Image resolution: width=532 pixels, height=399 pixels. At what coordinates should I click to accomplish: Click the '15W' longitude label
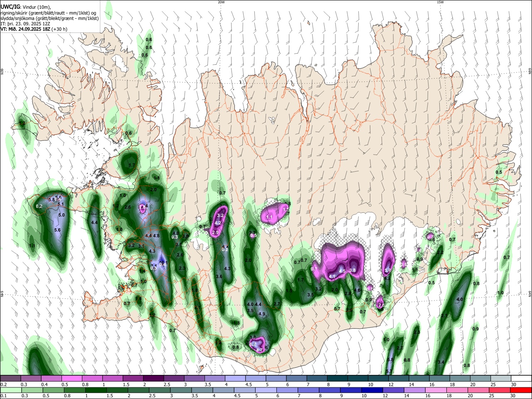click(x=440, y=2)
